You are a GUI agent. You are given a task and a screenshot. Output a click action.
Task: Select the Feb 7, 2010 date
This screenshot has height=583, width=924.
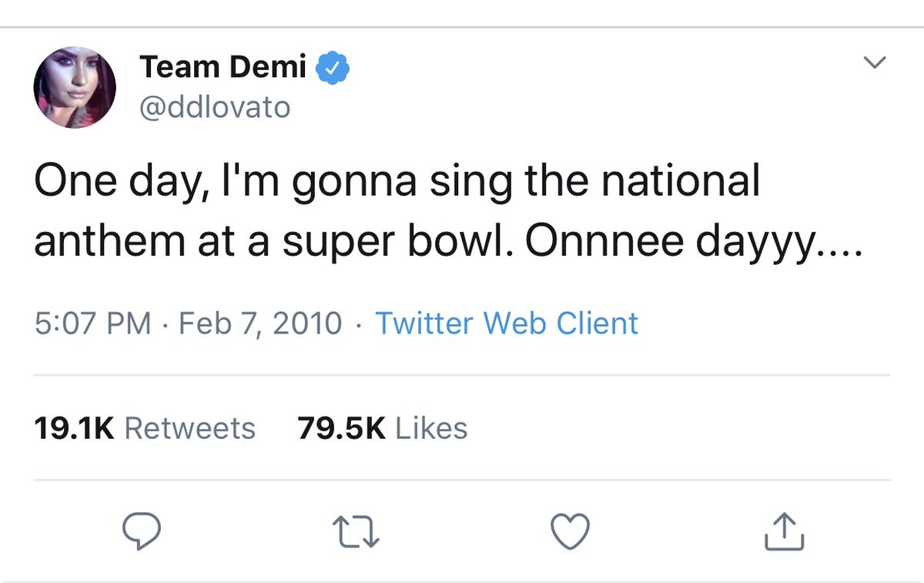coord(260,323)
